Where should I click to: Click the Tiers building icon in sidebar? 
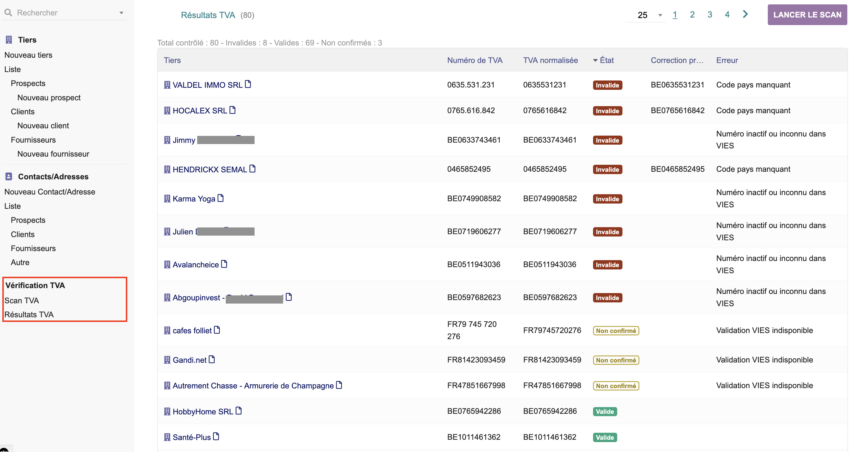click(x=9, y=40)
